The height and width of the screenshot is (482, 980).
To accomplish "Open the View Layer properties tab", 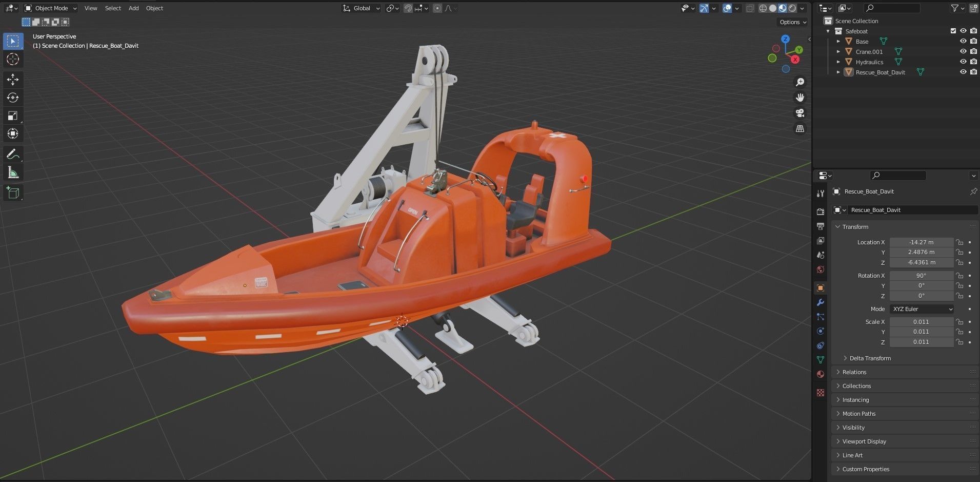I will coord(820,240).
